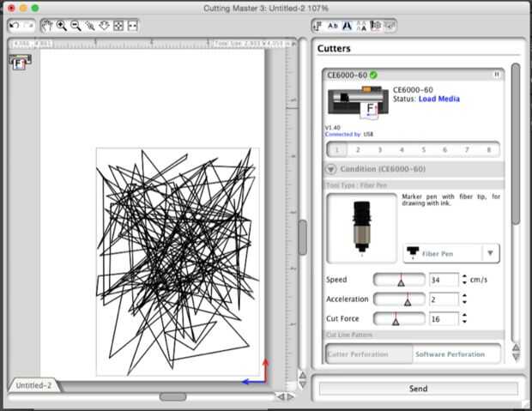Switch to Cutter Perforation mode
Screen dimensions: 532x411
tap(369, 354)
